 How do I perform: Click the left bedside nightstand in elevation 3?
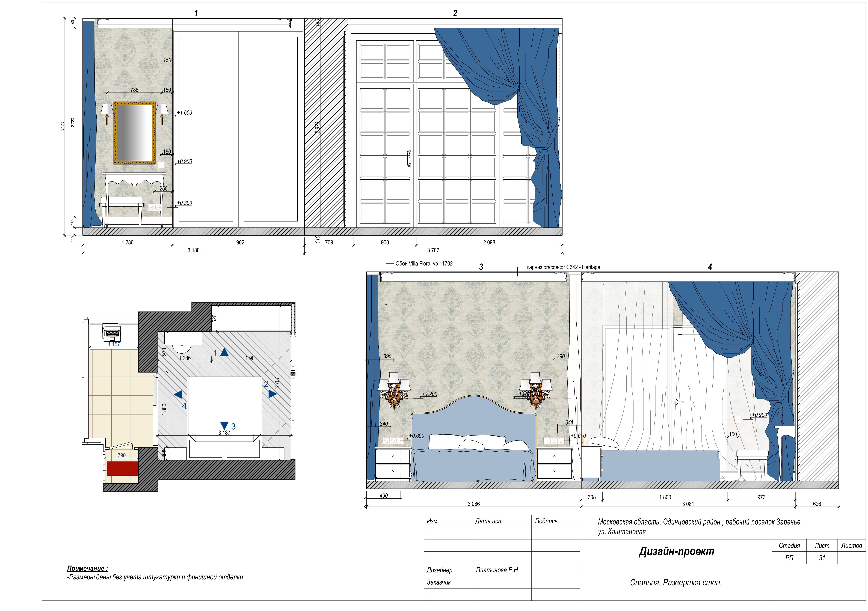[393, 463]
